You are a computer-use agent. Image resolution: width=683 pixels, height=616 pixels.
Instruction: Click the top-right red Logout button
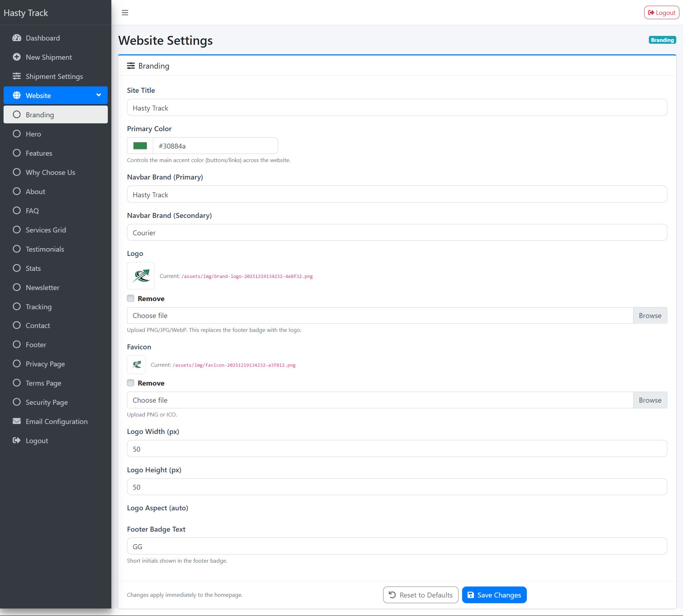661,13
